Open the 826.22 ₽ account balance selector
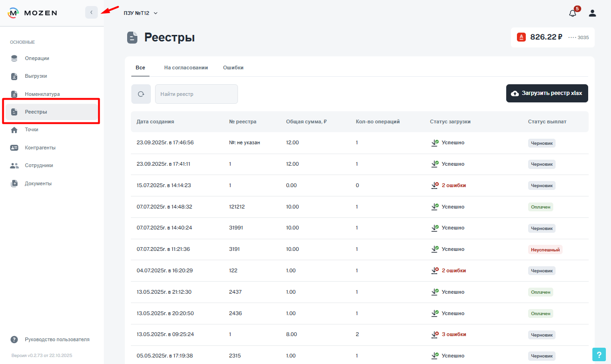This screenshot has height=364, width=611. [552, 37]
